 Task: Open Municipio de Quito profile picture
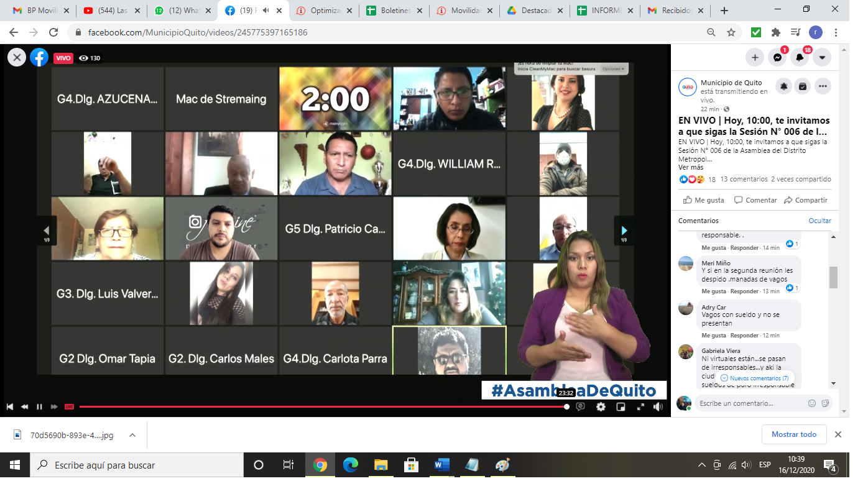688,87
